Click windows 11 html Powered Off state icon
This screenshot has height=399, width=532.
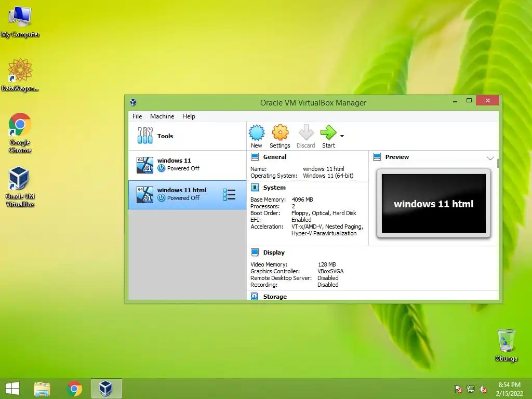point(162,198)
